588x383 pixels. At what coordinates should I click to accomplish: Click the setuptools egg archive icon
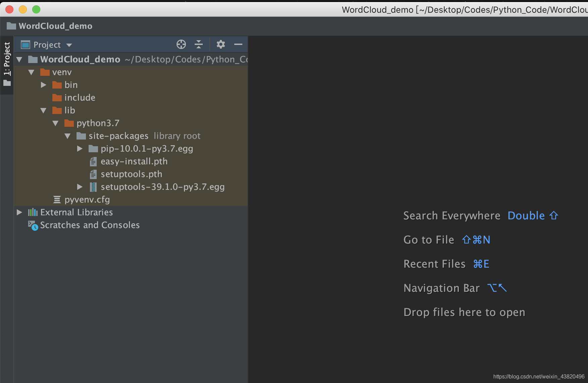pos(93,187)
